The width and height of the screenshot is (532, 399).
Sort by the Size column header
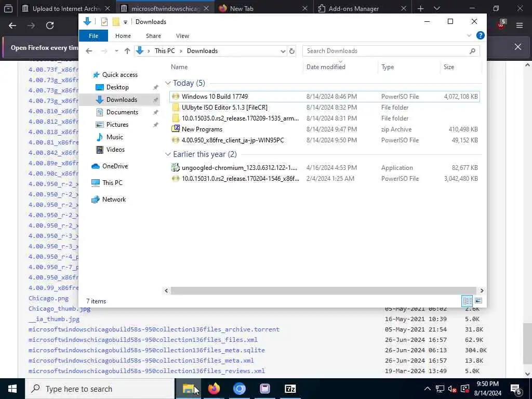[448, 67]
